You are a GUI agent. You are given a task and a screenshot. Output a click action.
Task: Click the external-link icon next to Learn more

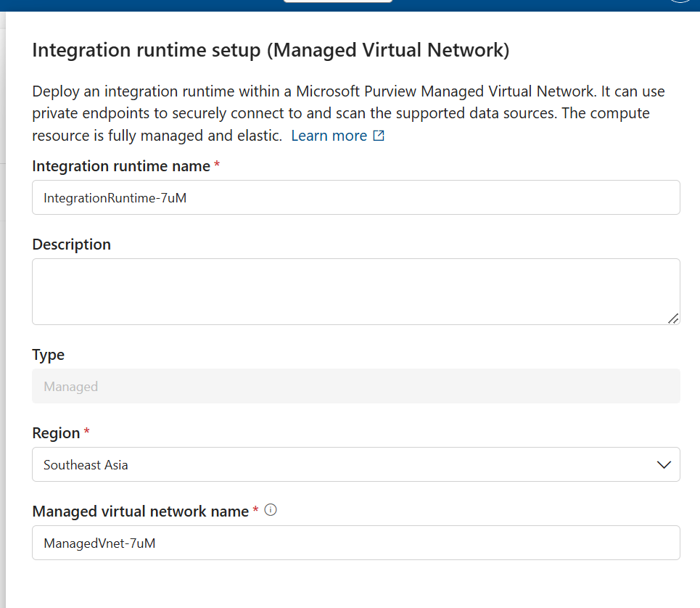[x=379, y=135]
